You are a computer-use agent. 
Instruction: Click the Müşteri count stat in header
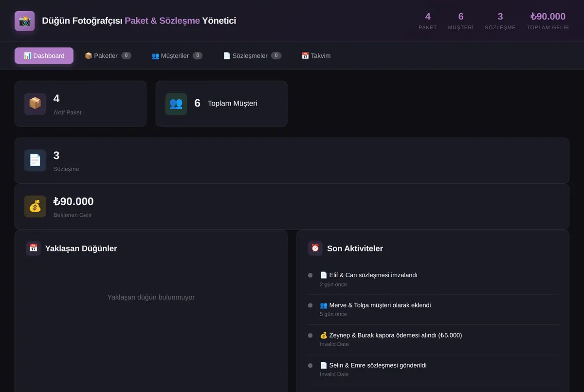point(461,21)
